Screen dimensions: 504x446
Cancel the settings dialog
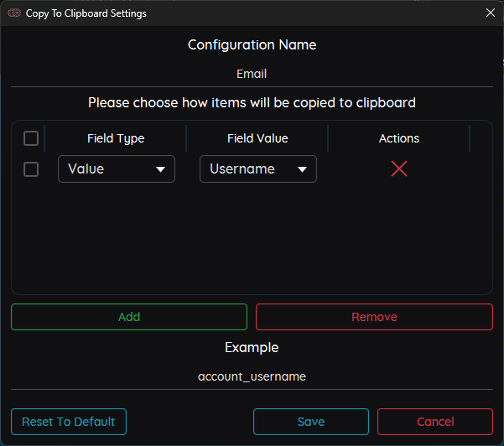[435, 422]
